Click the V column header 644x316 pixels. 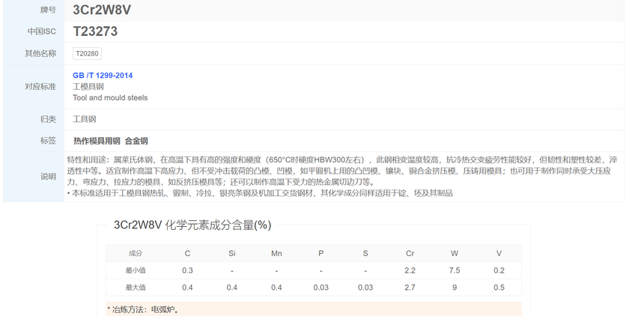point(499,254)
